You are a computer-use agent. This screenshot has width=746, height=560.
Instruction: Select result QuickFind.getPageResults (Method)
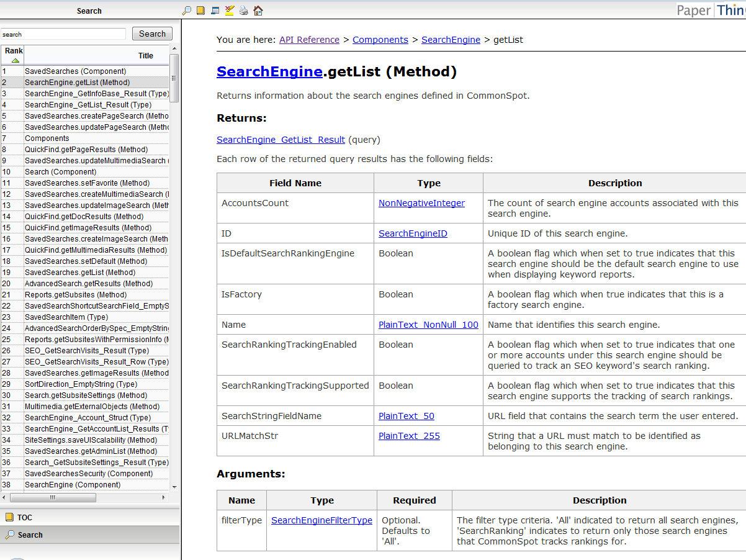coord(84,150)
